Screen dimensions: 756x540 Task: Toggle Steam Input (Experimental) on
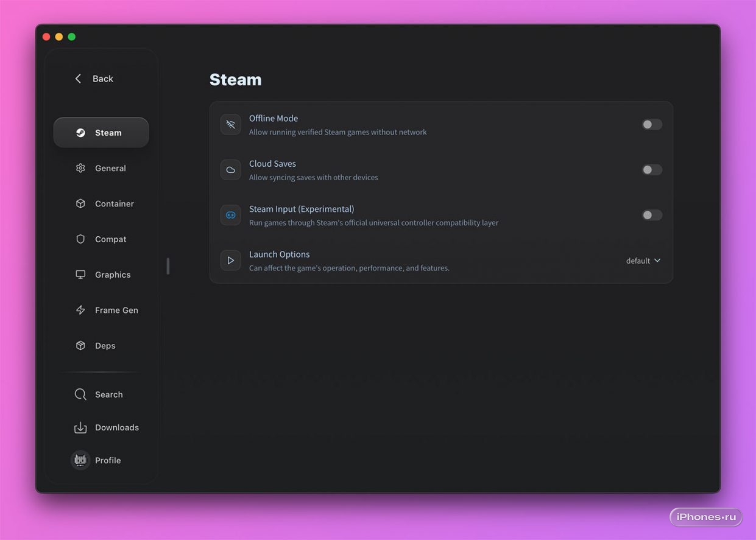click(x=652, y=215)
